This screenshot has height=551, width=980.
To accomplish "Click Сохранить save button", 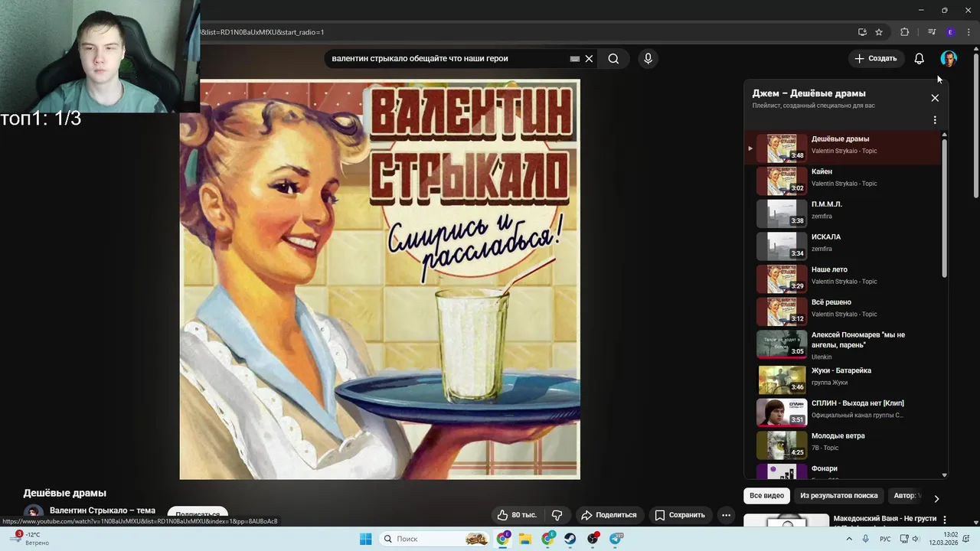I will click(x=679, y=515).
